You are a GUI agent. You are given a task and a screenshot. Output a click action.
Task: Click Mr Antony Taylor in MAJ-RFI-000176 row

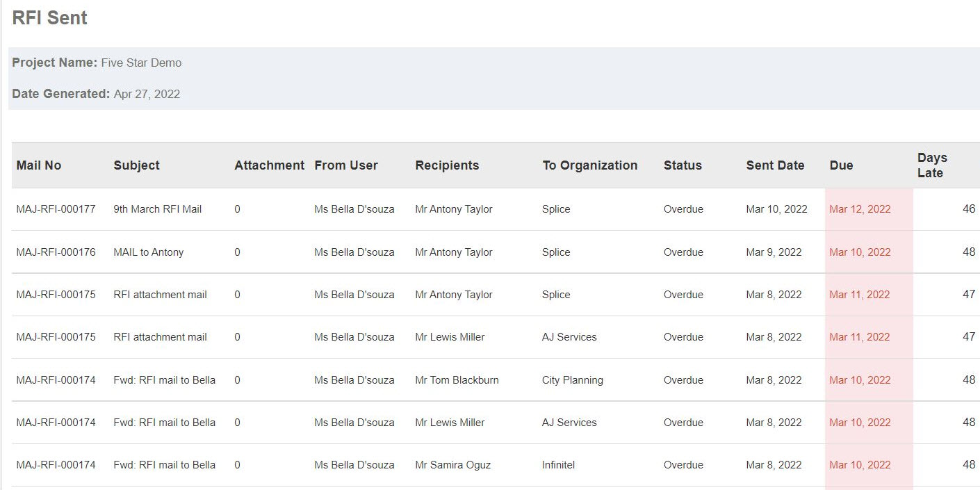454,252
